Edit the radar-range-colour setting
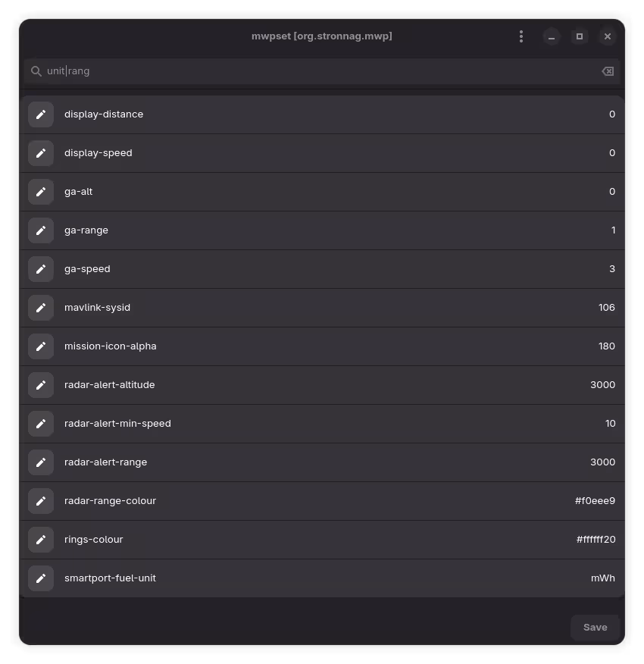 pyautogui.click(x=41, y=501)
